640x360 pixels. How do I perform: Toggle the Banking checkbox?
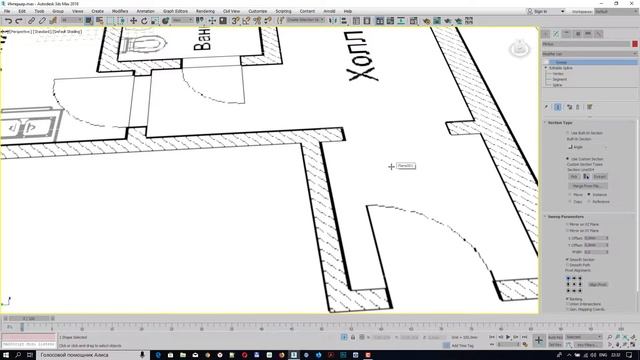pos(567,299)
